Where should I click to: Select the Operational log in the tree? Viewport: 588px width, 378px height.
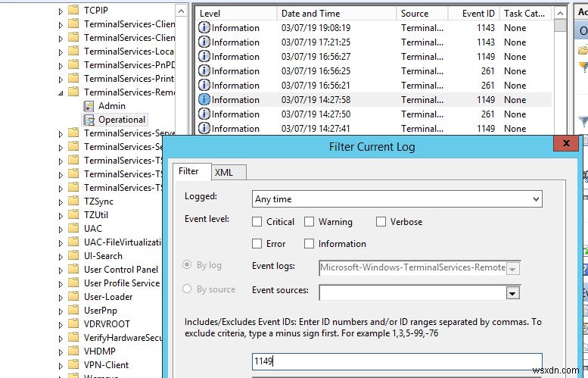pyautogui.click(x=122, y=120)
